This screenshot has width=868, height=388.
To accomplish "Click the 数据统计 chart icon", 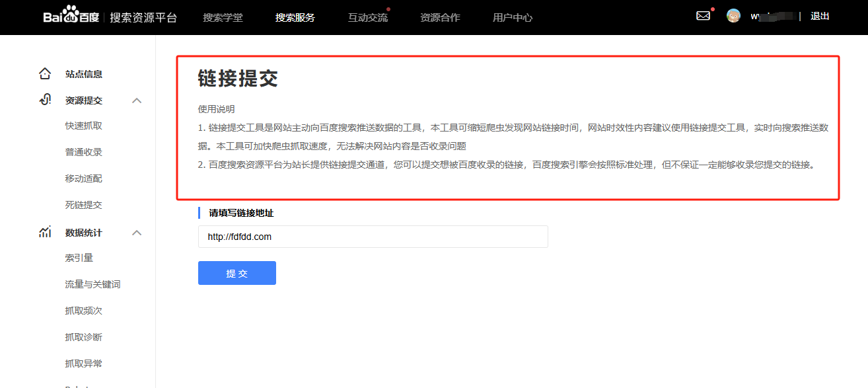I will click(x=45, y=232).
